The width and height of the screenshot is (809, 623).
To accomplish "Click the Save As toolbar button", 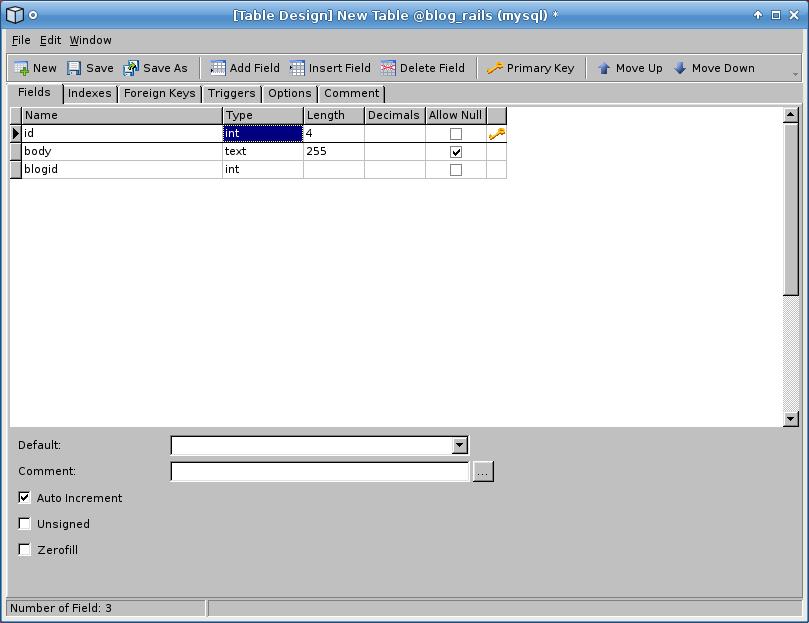I will [x=155, y=68].
